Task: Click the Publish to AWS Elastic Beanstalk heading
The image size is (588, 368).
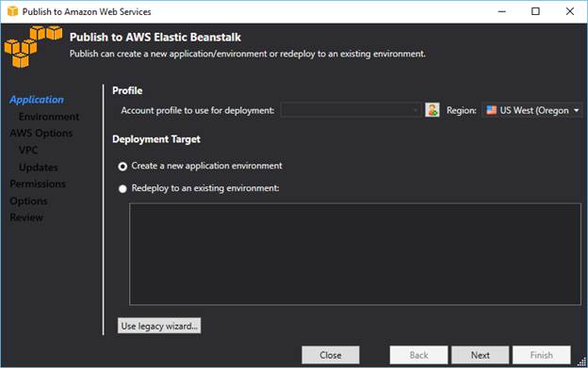Action: pyautogui.click(x=155, y=37)
